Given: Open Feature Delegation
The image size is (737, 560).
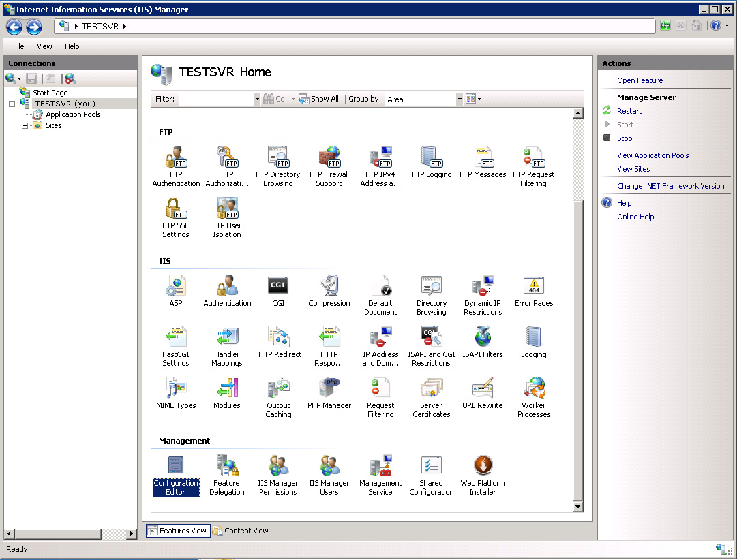Looking at the screenshot, I should point(227,475).
